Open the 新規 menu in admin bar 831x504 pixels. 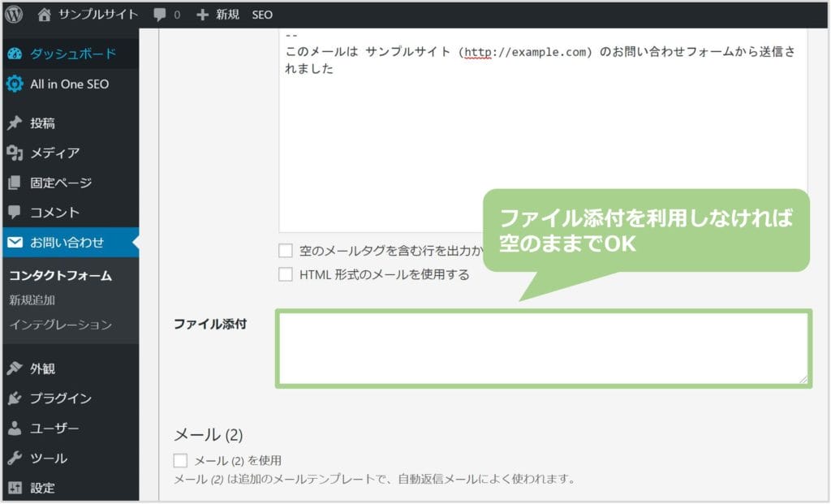click(x=227, y=15)
